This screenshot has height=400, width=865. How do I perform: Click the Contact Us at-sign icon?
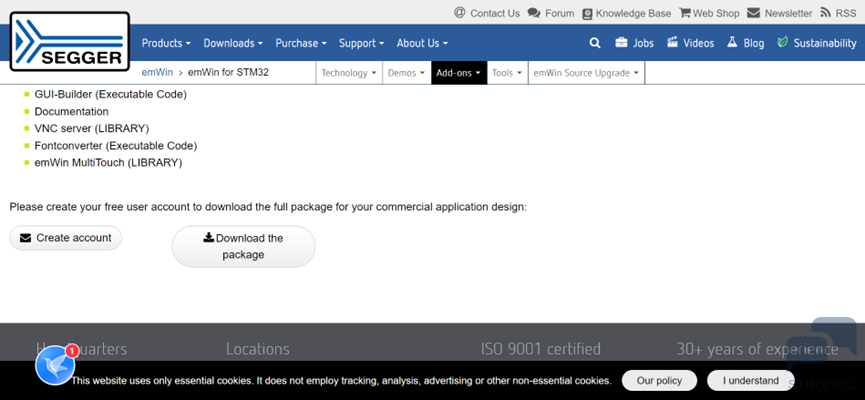tap(460, 12)
